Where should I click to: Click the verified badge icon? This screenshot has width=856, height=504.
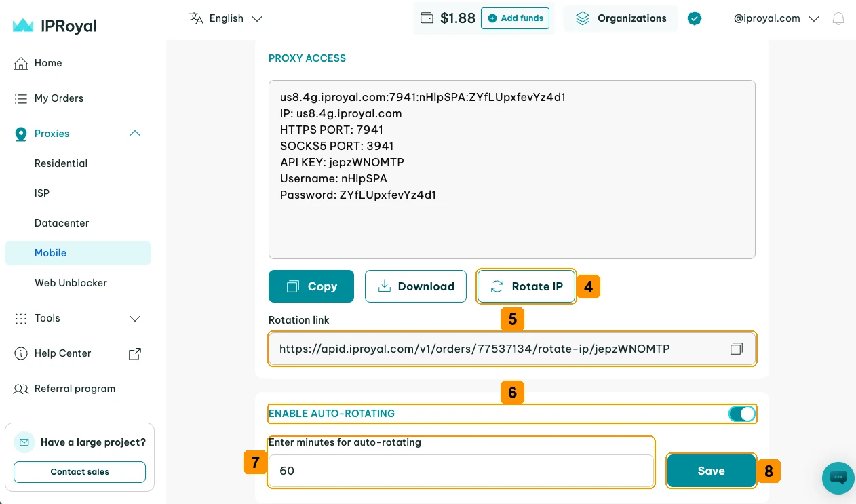point(694,18)
